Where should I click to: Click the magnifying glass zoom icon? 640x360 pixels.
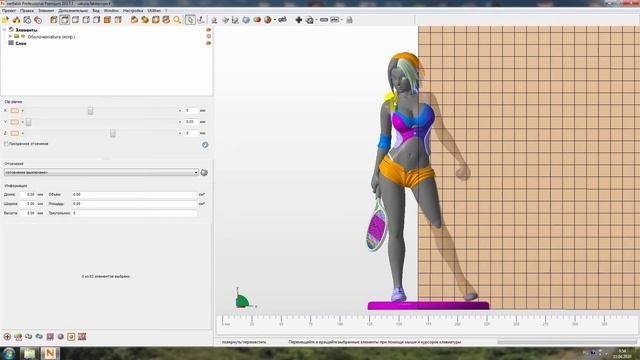[177, 20]
